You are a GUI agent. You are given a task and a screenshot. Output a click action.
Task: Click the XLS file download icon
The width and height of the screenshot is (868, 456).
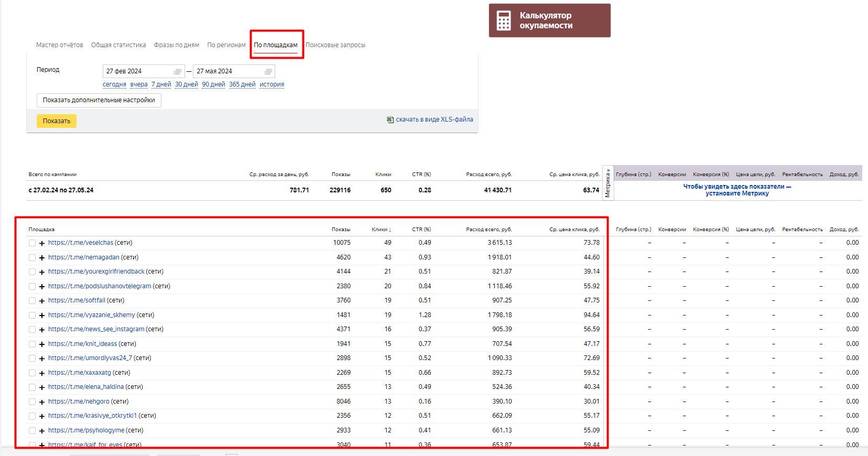pyautogui.click(x=390, y=120)
